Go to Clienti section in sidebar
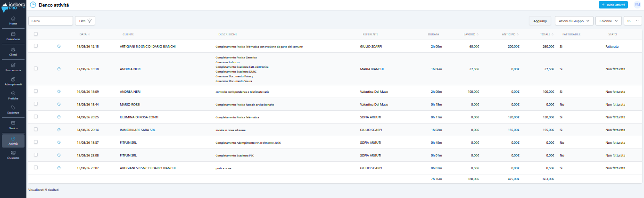 [x=13, y=51]
